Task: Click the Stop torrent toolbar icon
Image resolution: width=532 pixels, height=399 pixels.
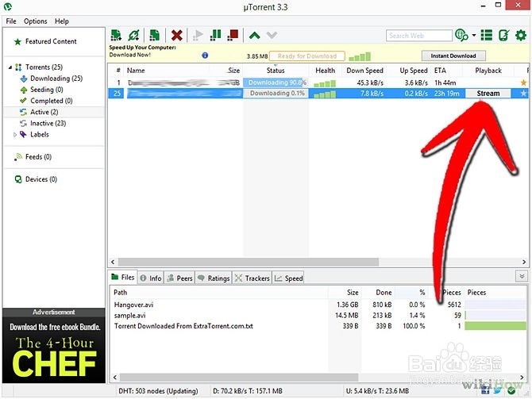Action: coord(233,35)
